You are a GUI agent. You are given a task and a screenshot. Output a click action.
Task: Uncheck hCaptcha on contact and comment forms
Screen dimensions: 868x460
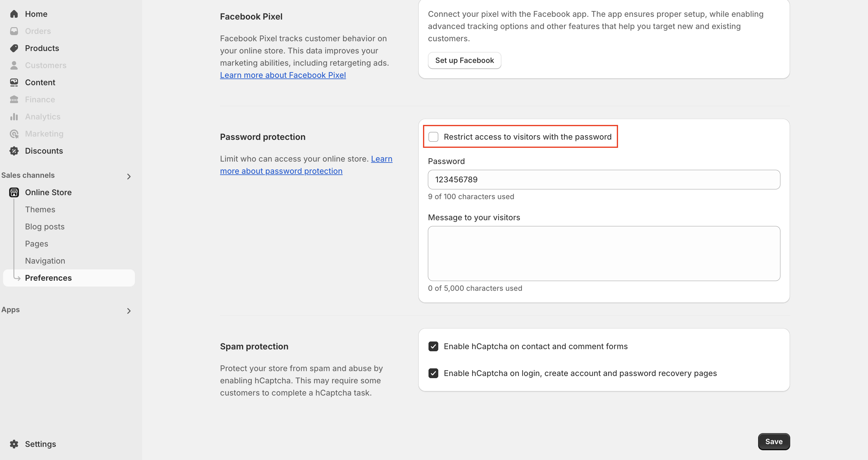coord(433,346)
